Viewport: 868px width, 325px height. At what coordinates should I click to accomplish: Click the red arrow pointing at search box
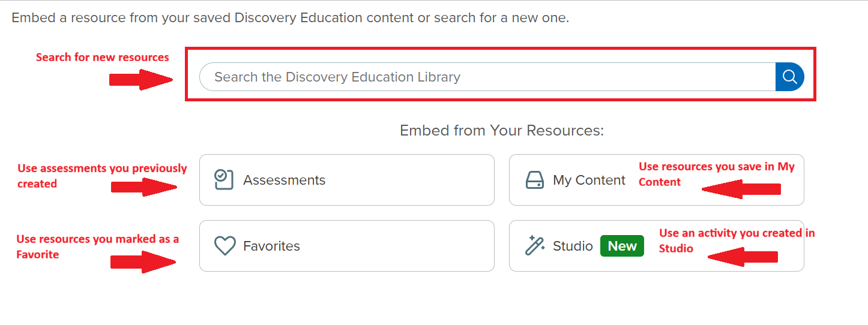(140, 80)
